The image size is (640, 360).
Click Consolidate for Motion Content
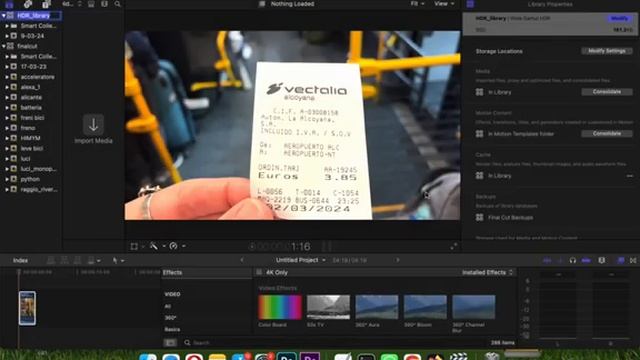(x=607, y=133)
